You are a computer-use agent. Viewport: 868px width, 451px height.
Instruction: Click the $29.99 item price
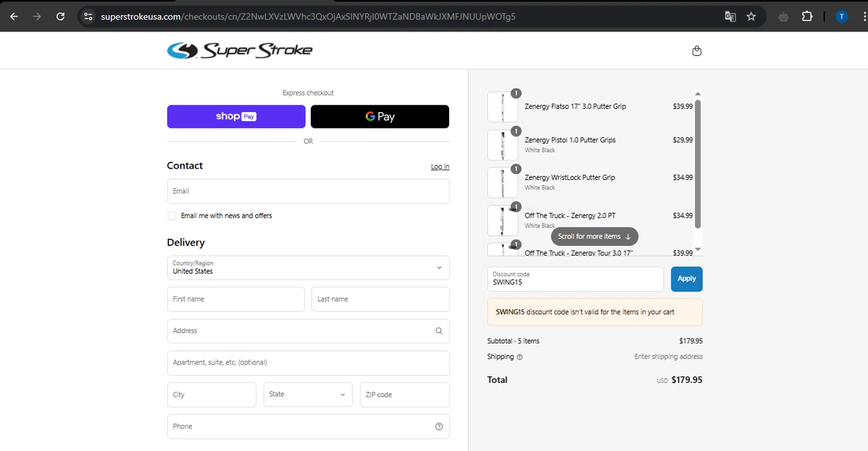point(683,140)
